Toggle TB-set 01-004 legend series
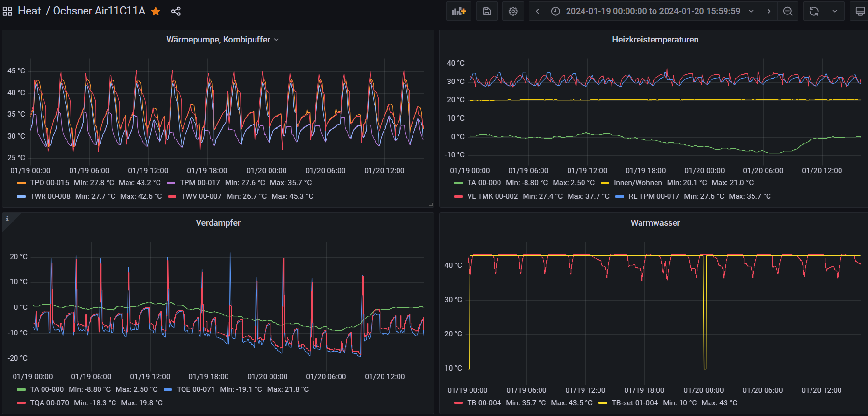The image size is (868, 416). (x=635, y=403)
